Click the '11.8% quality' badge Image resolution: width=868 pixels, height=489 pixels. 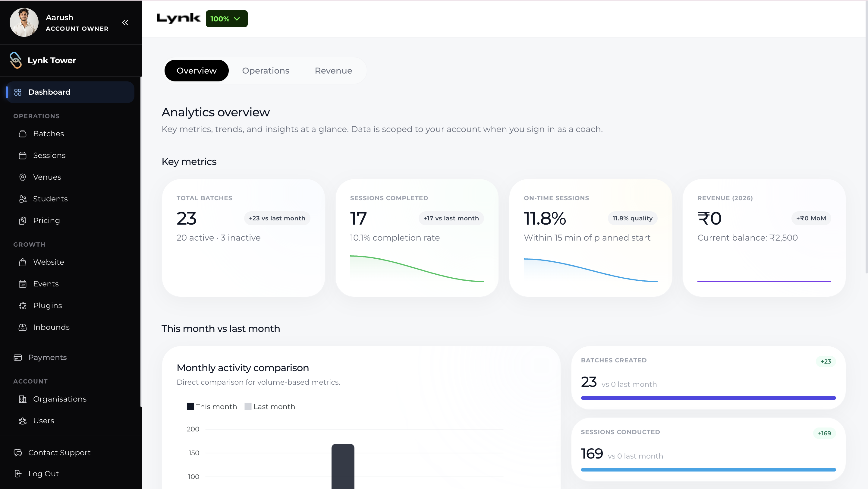coord(633,218)
